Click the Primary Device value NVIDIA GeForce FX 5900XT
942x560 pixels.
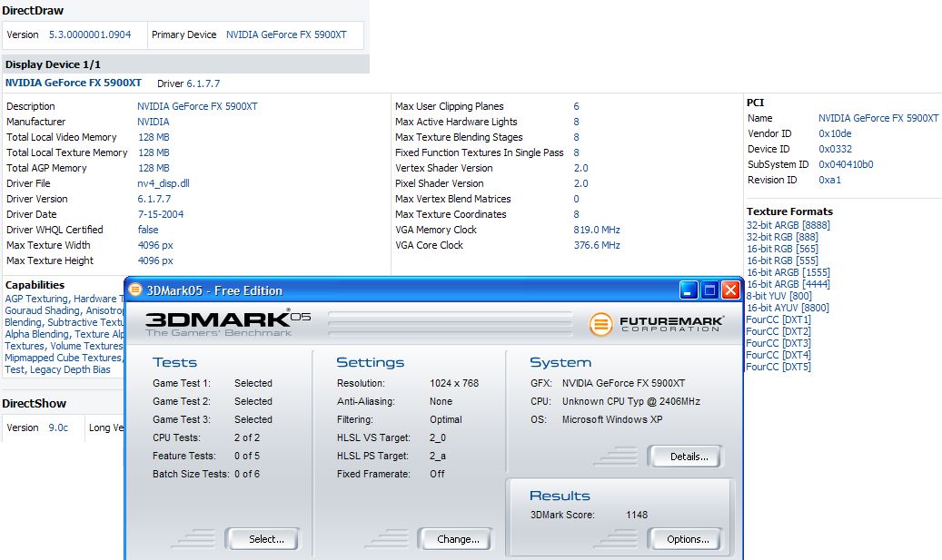(286, 34)
